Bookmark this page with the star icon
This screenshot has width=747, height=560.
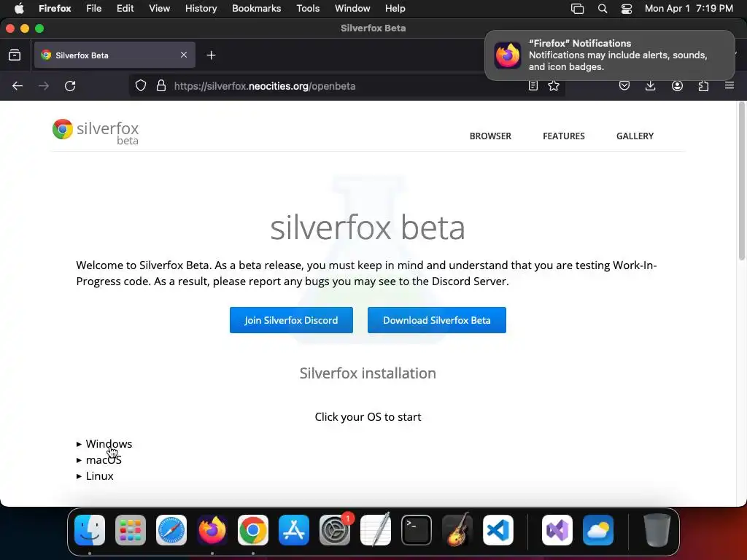click(554, 86)
